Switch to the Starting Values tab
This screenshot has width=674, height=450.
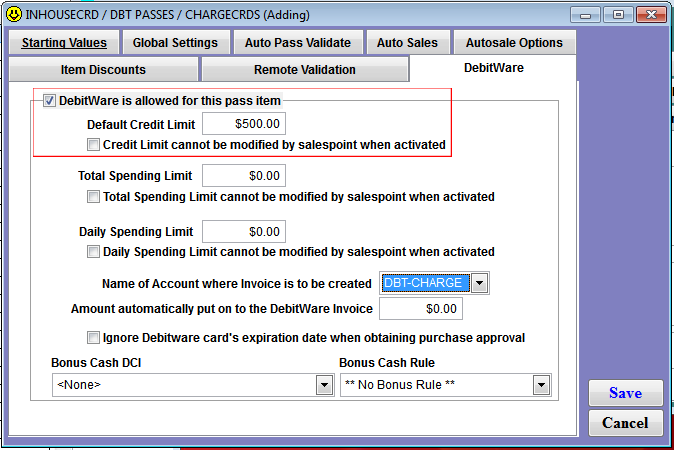click(64, 43)
